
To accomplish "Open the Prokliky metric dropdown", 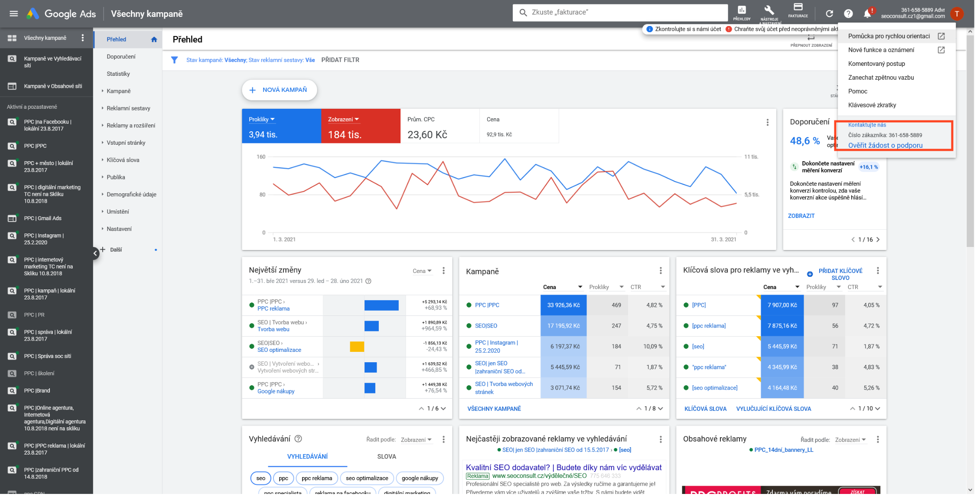I will click(x=263, y=120).
